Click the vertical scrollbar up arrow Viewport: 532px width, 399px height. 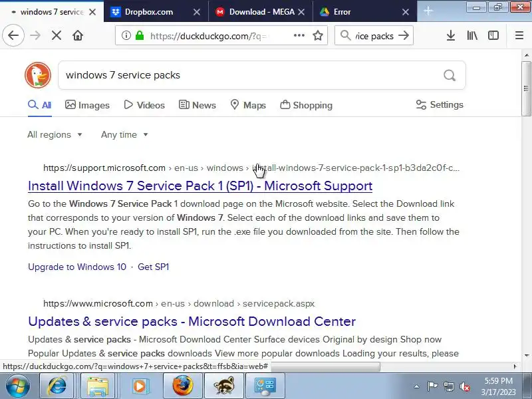(526, 55)
